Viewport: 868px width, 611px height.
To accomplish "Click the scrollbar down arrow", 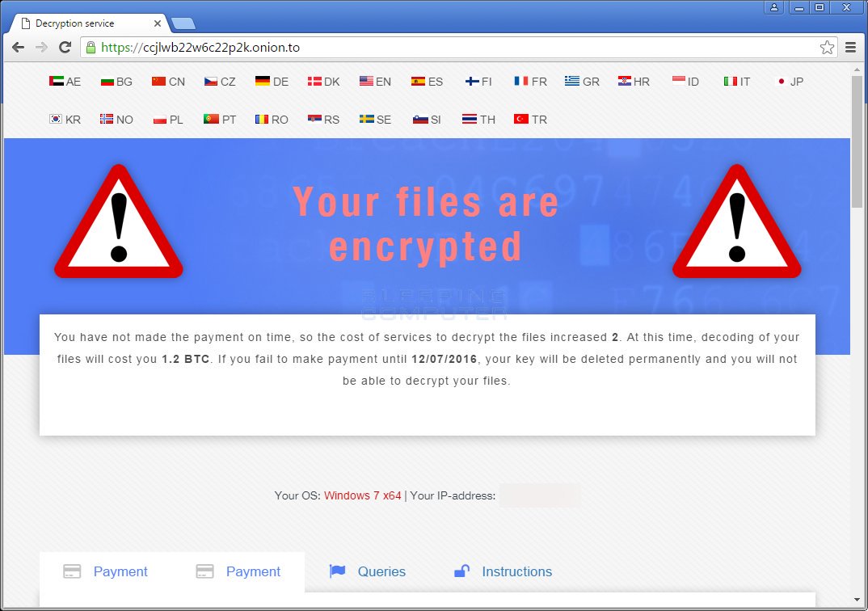I will point(857,600).
